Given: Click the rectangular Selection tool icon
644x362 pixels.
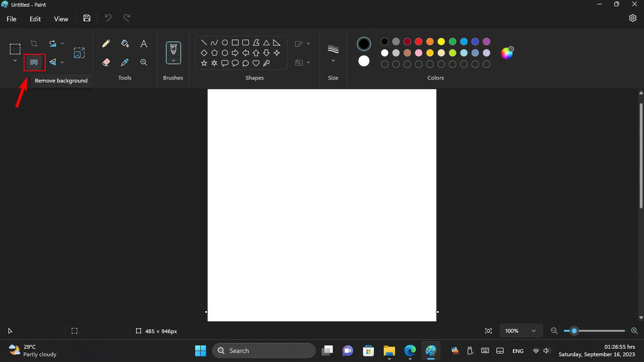Looking at the screenshot, I should click(15, 49).
